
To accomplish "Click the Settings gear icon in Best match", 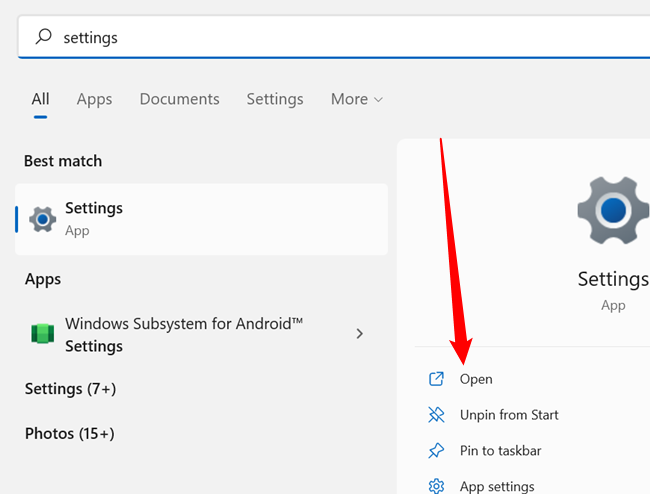I will pos(43,219).
